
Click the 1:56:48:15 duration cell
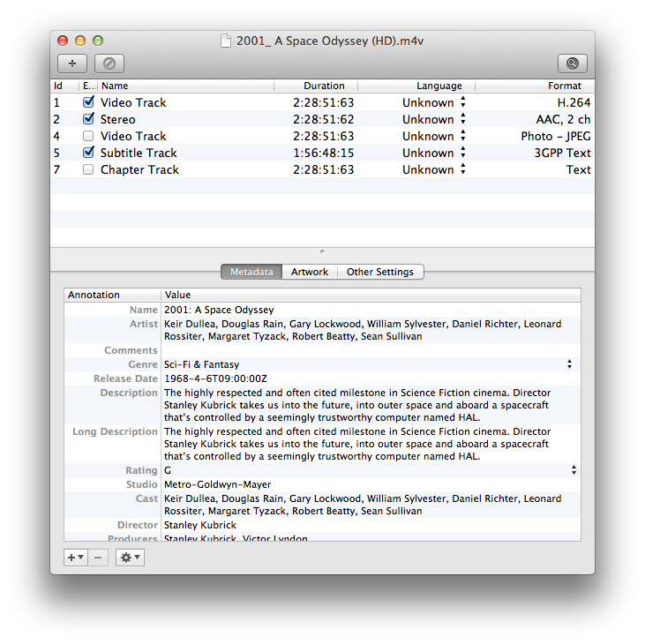pos(323,153)
